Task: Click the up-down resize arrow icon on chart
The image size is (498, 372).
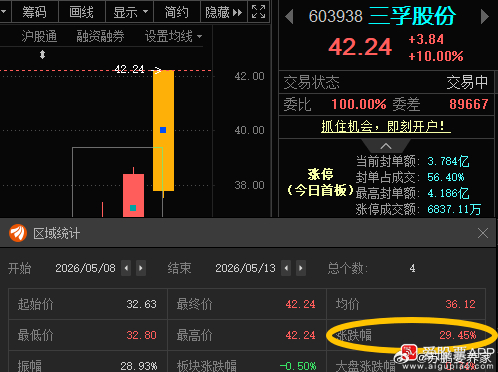Action: tap(42, 54)
